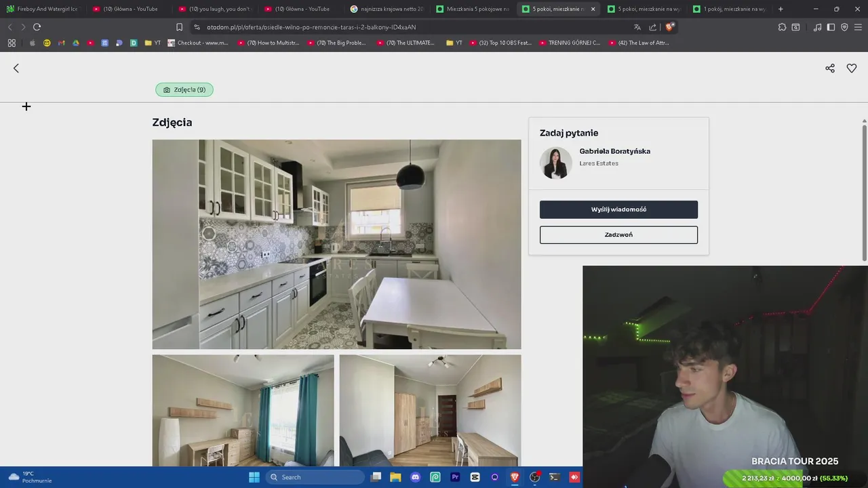The width and height of the screenshot is (868, 488).
Task: Click the Zdjęcia (9) photo chip
Action: pyautogui.click(x=184, y=89)
